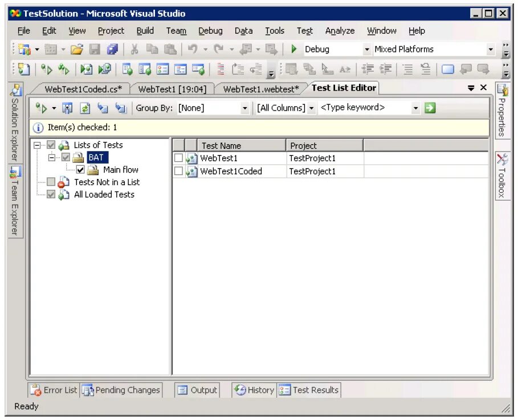Viewport: 518px width, 420px height.
Task: Open the active files list dropdown arrow
Action: click(471, 88)
